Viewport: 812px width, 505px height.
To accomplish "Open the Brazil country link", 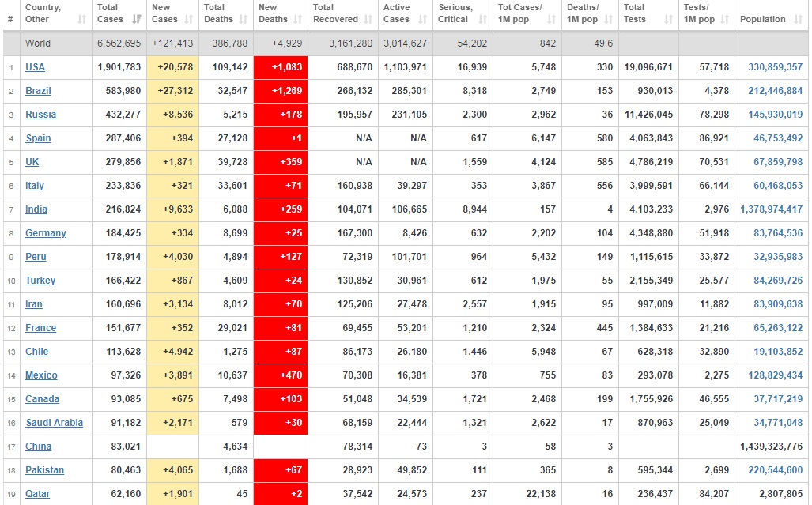I will coord(38,91).
